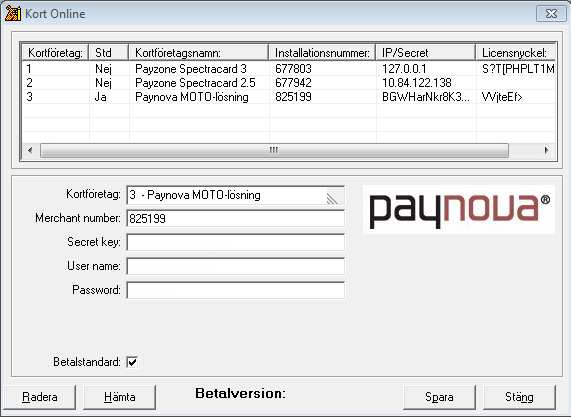Click the lookup icon in Kortföretag field
This screenshot has width=571, height=417.
coord(332,198)
